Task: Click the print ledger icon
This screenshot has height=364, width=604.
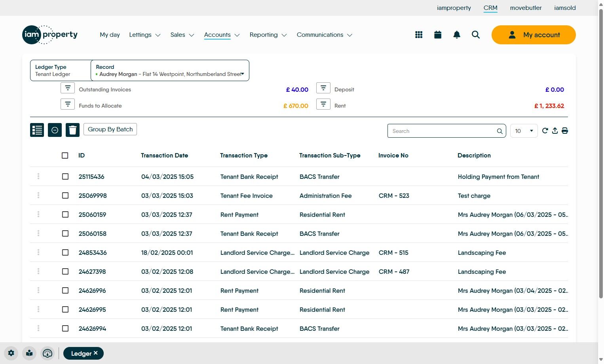Action: click(x=565, y=131)
